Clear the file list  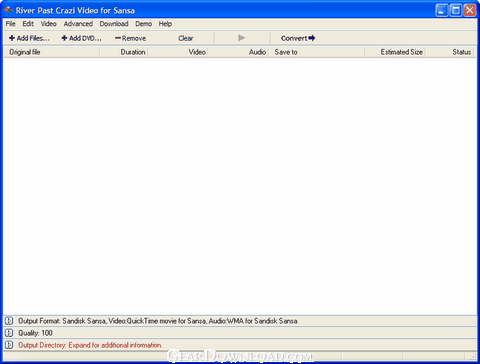point(186,38)
